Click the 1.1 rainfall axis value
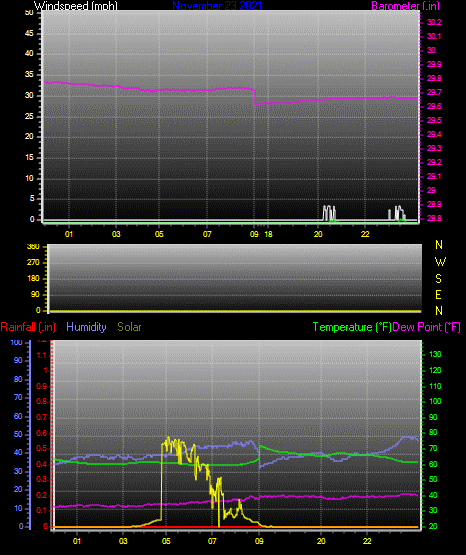The width and height of the screenshot is (466, 555). [42, 355]
